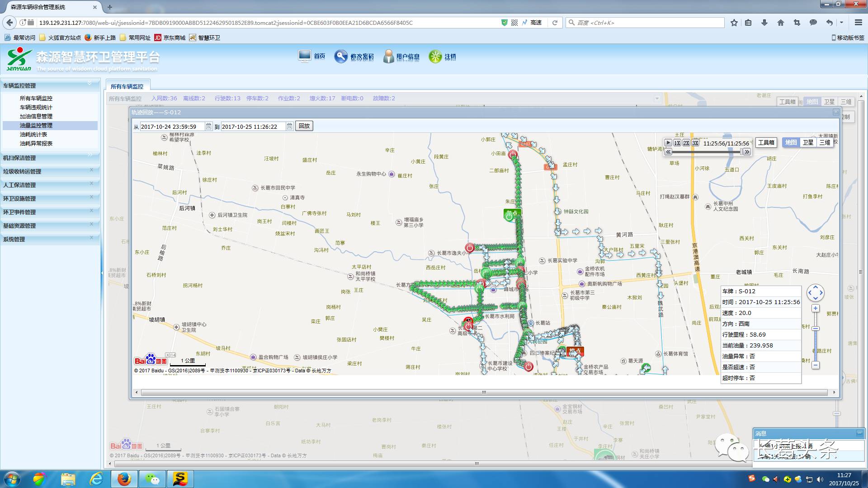Screen dimensions: 868x488
Task: Set playback speed to 1X
Action: [x=677, y=143]
